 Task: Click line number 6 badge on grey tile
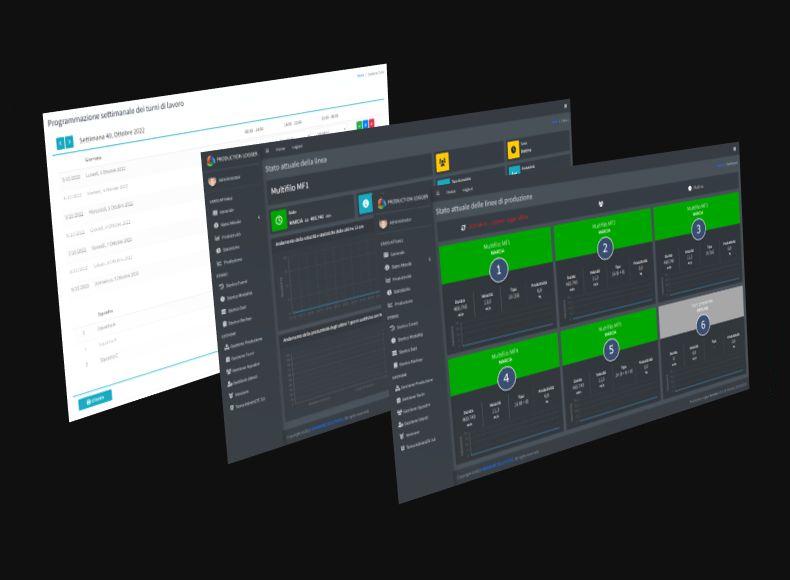pyautogui.click(x=703, y=324)
